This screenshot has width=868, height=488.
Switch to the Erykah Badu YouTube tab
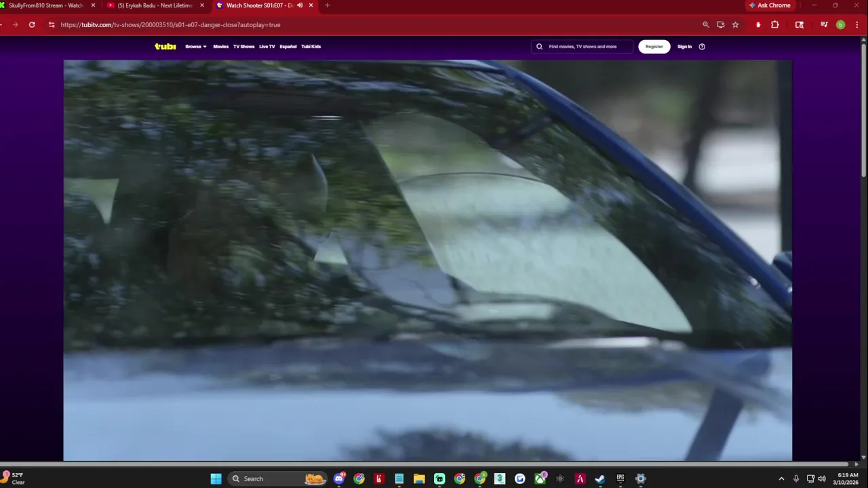[x=155, y=5]
